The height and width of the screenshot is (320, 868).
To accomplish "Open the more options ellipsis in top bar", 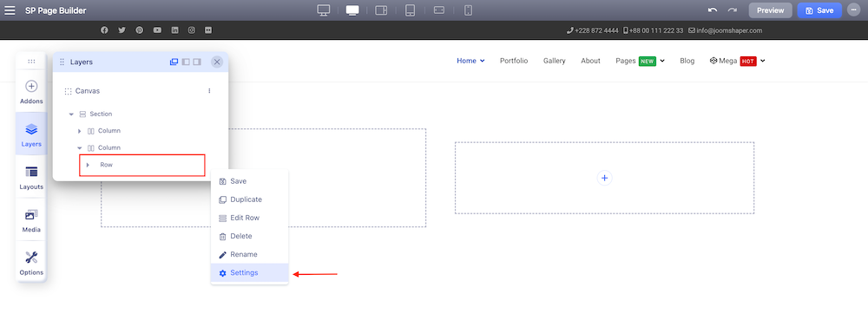I will click(x=853, y=10).
